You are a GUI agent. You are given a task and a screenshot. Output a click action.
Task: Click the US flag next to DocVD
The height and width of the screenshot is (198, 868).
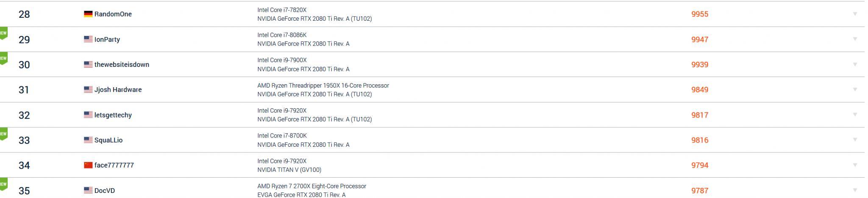tap(88, 190)
